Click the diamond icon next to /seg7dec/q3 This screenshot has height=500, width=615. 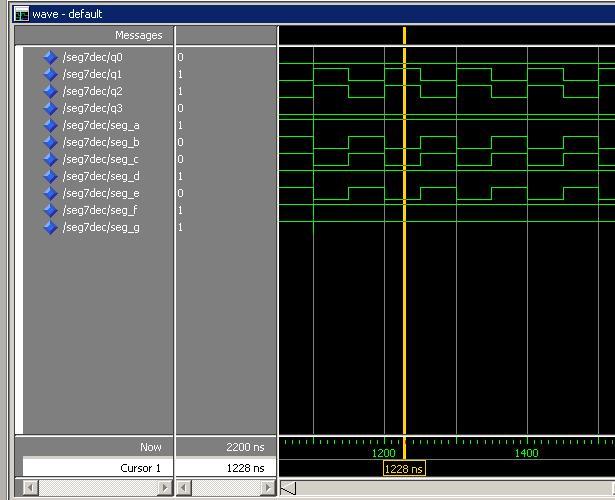[50, 108]
